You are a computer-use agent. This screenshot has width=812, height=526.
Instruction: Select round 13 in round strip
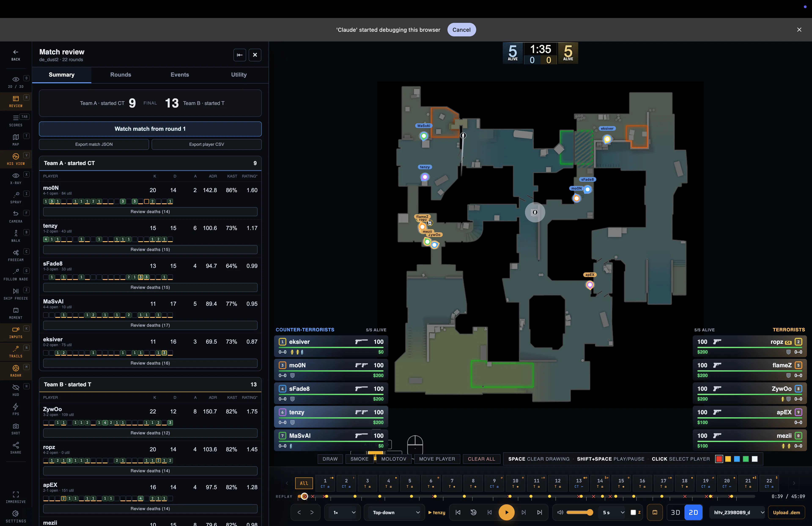coord(579,483)
